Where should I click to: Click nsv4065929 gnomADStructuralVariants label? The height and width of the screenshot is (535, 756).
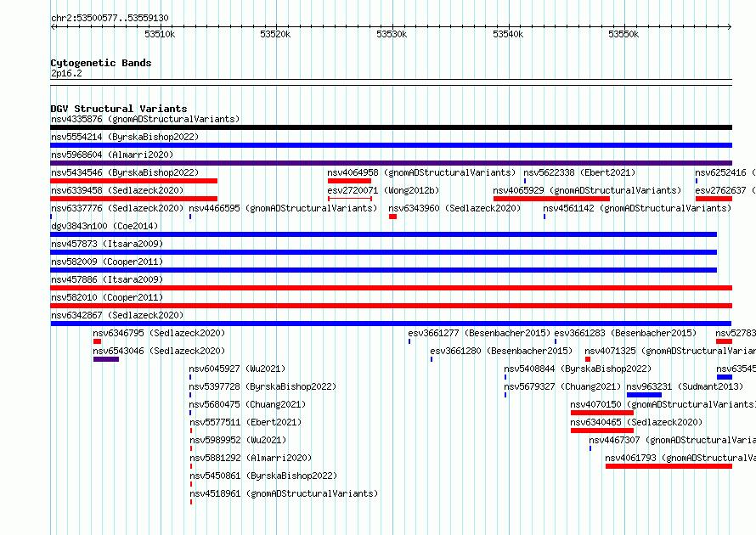[587, 190]
